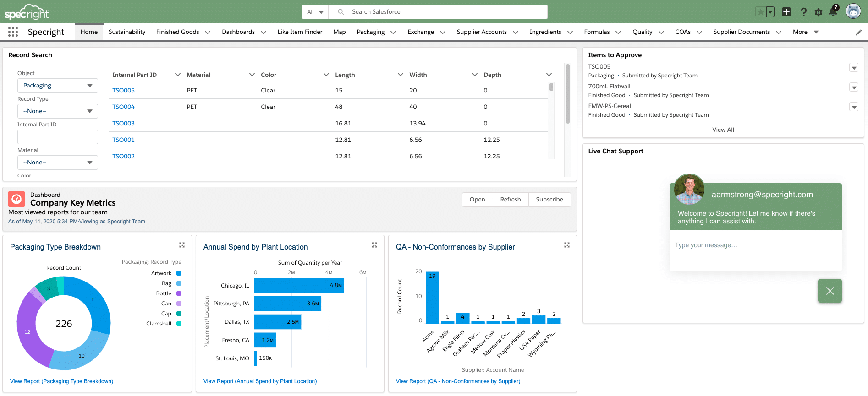Viewport: 868px width, 396px height.
Task: Open record TSO005 link
Action: pos(123,91)
